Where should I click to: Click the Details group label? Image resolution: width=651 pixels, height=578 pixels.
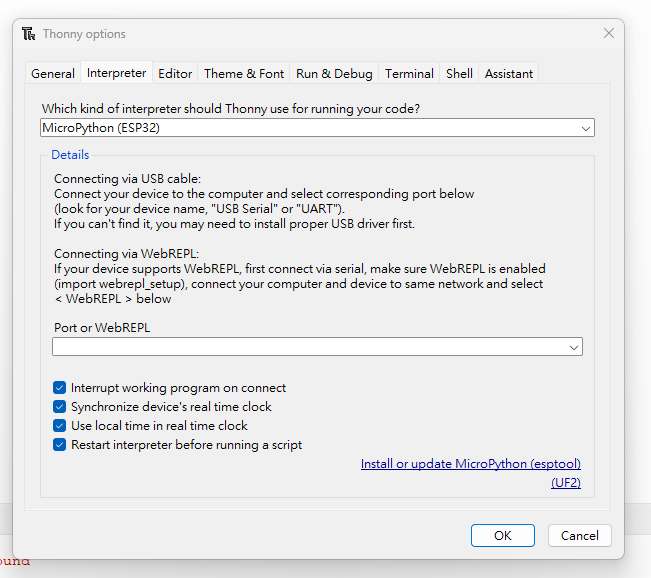pos(70,154)
